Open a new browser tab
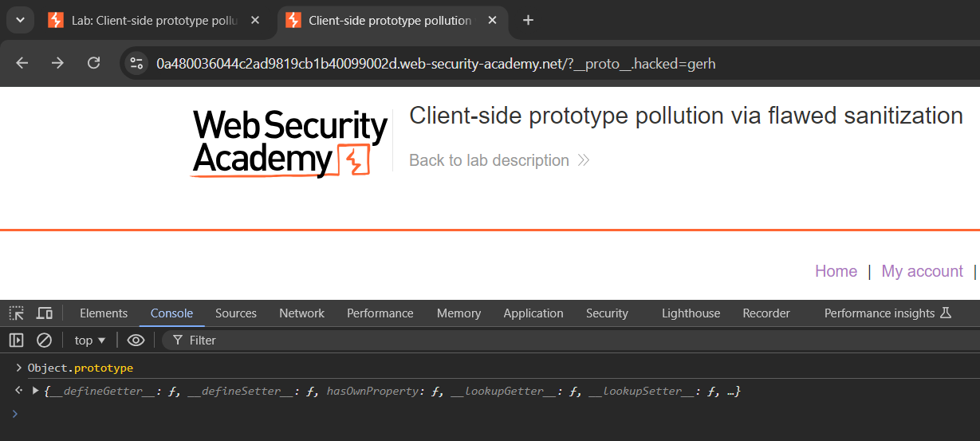The image size is (980, 441). (528, 21)
